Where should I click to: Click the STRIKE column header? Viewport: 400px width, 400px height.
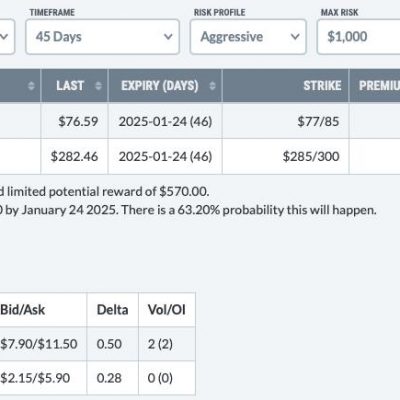click(x=322, y=86)
